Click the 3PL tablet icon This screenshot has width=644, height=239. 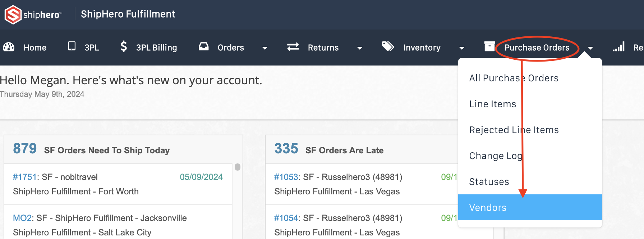click(x=72, y=46)
